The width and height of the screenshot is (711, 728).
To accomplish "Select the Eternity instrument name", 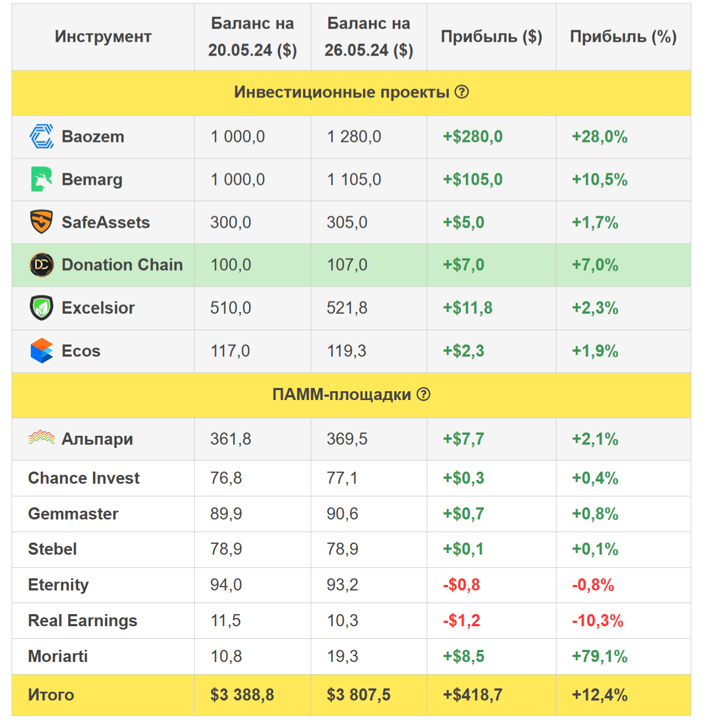I will pos(58,585).
